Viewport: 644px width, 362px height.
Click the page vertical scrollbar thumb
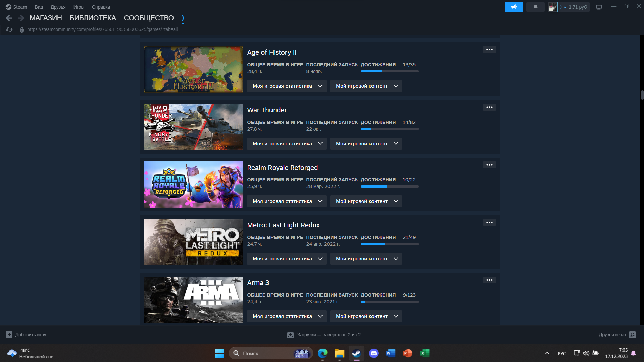pyautogui.click(x=642, y=95)
